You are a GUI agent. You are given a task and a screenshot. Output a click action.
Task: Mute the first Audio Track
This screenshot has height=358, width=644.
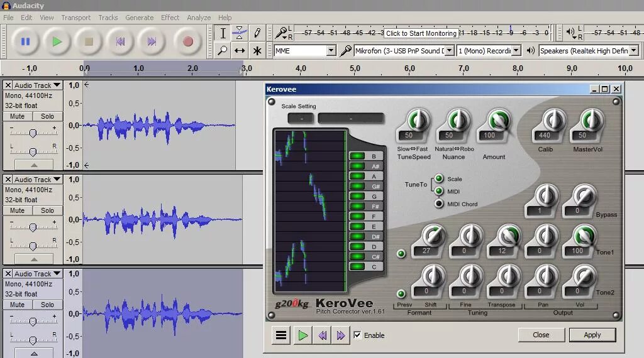pyautogui.click(x=17, y=116)
